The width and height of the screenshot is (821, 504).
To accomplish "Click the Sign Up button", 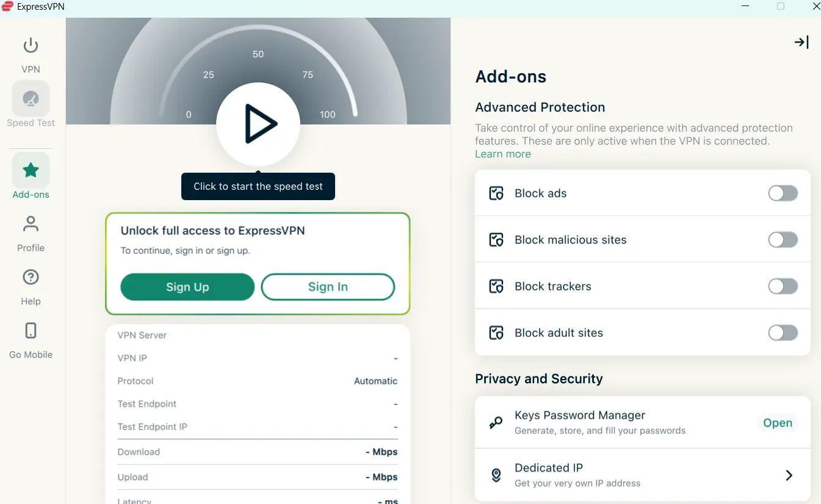I will tap(187, 287).
